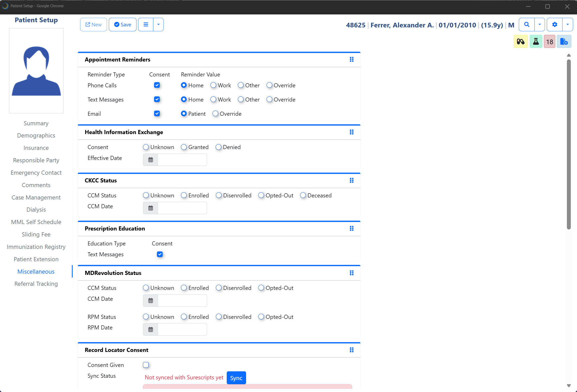Open the settings gear icon
The image size is (577, 392).
(555, 25)
